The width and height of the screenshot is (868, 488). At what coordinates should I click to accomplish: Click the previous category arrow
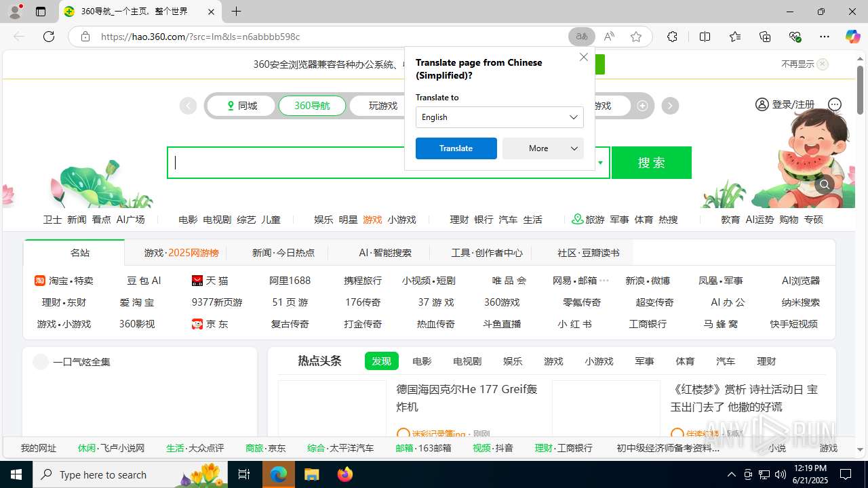(x=188, y=106)
